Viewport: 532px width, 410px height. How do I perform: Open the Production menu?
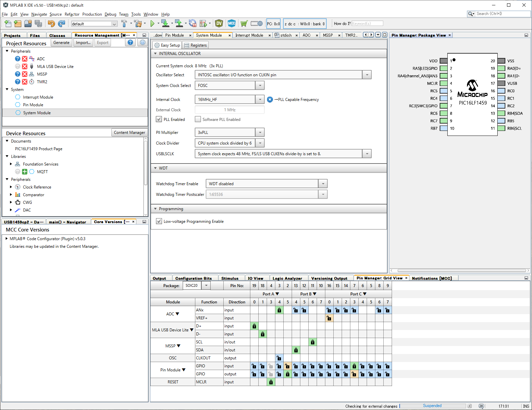(92, 14)
